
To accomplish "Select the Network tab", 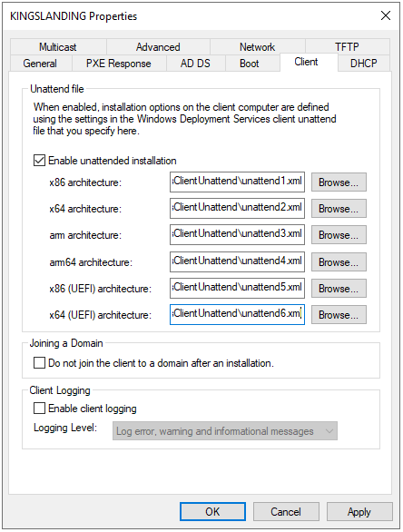I will [x=258, y=47].
